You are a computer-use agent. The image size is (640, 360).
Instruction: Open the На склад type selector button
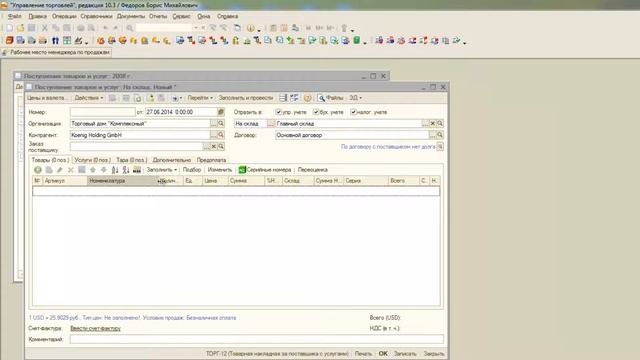pyautogui.click(x=270, y=123)
